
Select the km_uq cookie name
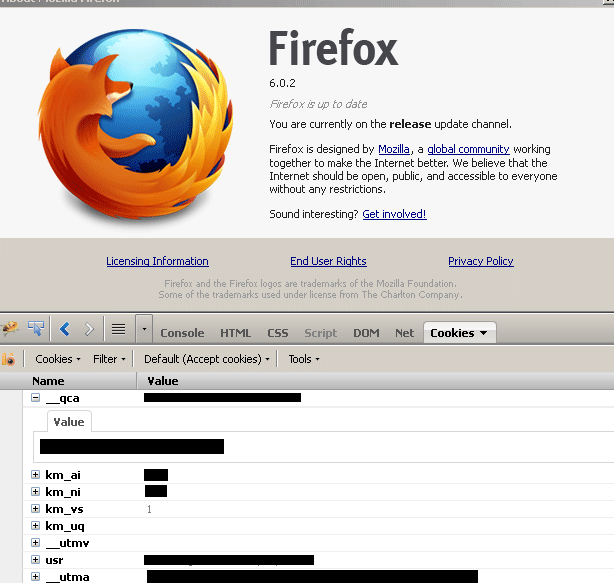tap(65, 526)
